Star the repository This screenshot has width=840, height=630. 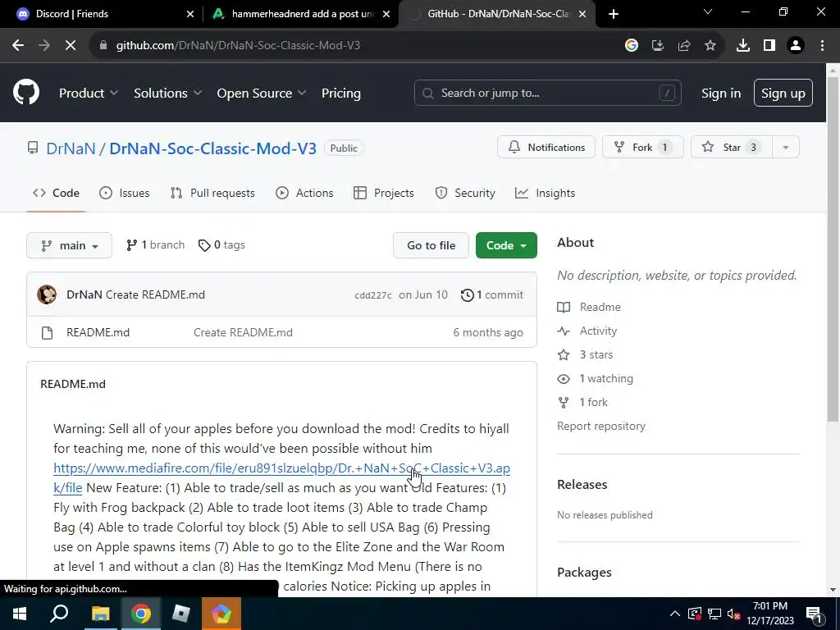click(732, 148)
